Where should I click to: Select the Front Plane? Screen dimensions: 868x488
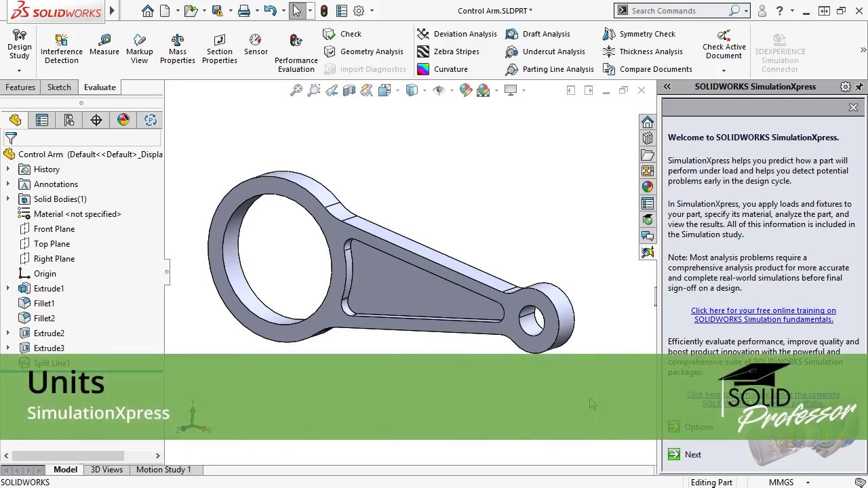(47, 229)
